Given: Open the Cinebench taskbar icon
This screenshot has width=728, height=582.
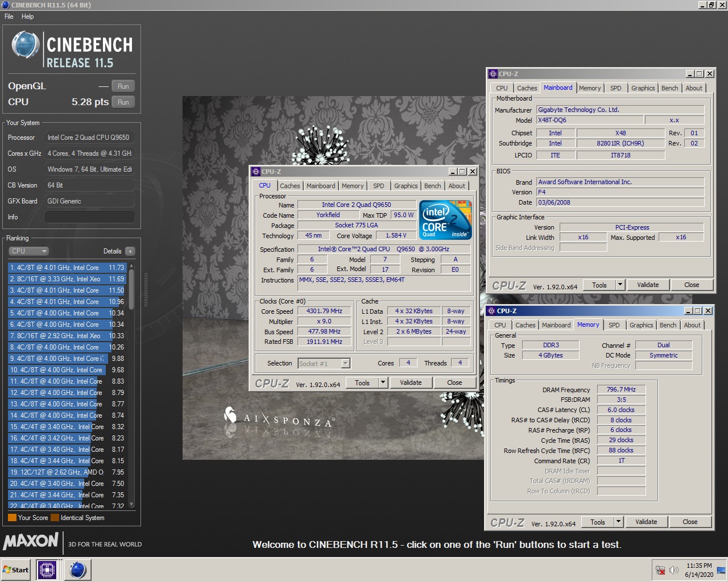Looking at the screenshot, I should coord(78,569).
